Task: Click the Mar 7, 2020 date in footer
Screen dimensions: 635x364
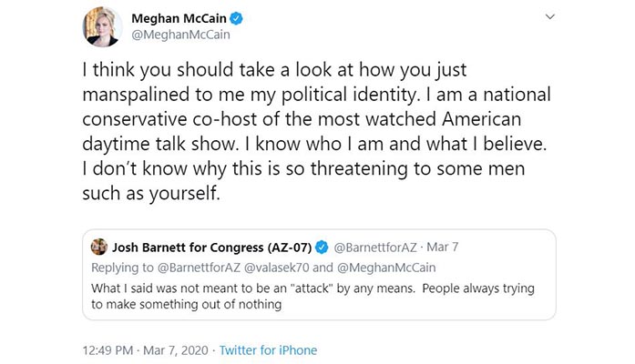Action: pos(174,349)
